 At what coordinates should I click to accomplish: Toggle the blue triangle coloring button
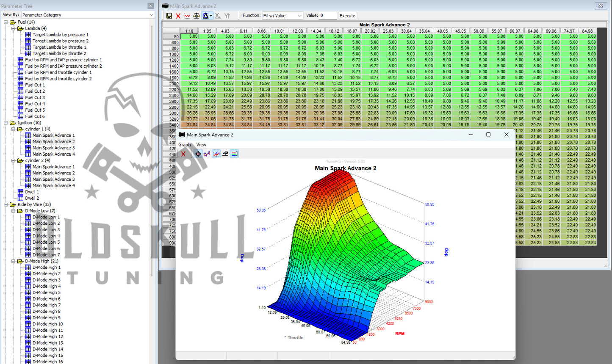tap(207, 16)
